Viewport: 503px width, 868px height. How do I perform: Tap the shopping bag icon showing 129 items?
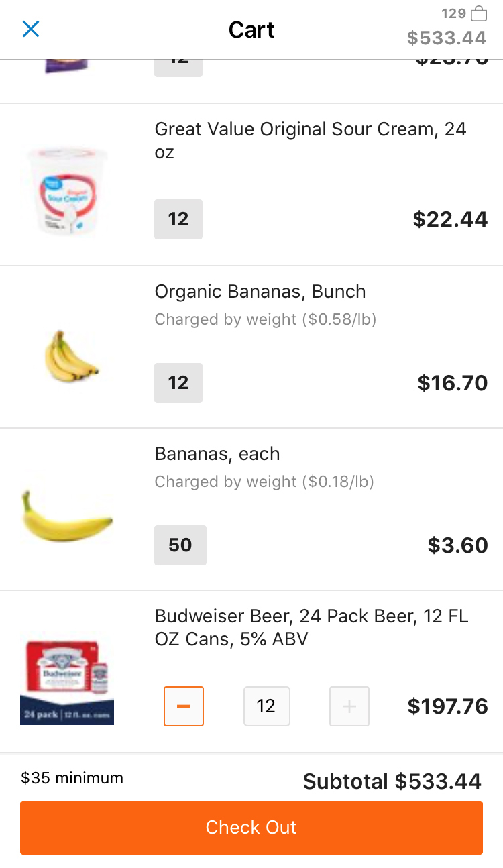point(478,13)
